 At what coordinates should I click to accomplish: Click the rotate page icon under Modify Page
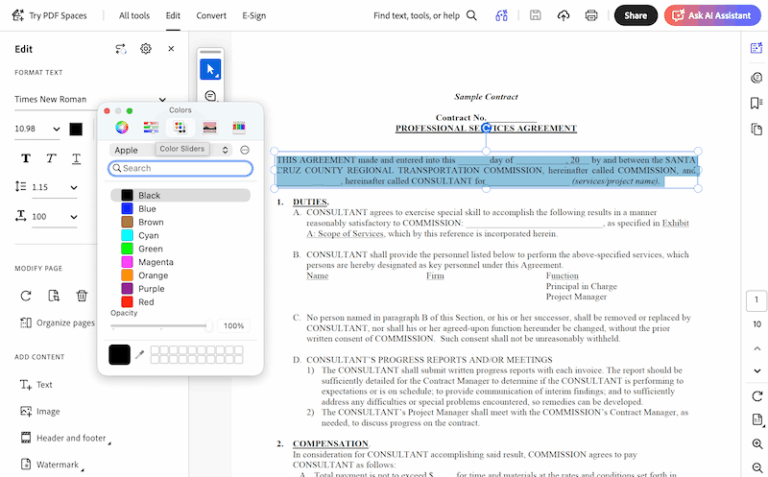26,296
